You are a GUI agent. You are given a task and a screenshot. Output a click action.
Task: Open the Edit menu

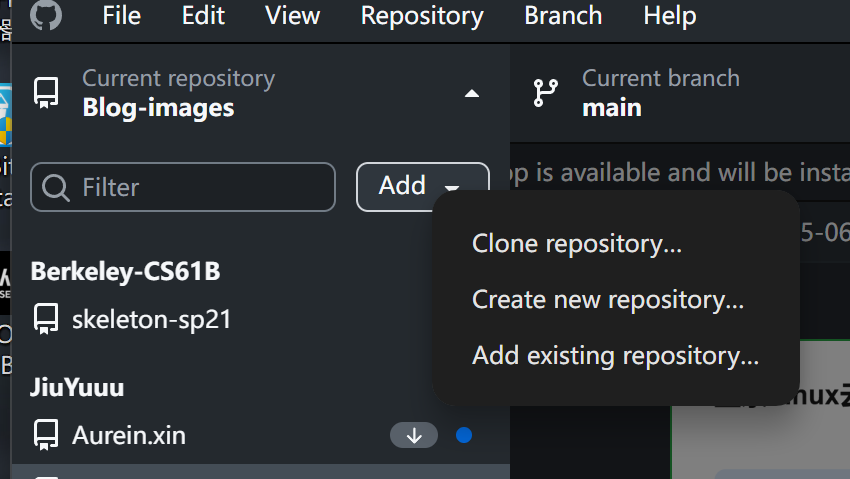pyautogui.click(x=203, y=15)
